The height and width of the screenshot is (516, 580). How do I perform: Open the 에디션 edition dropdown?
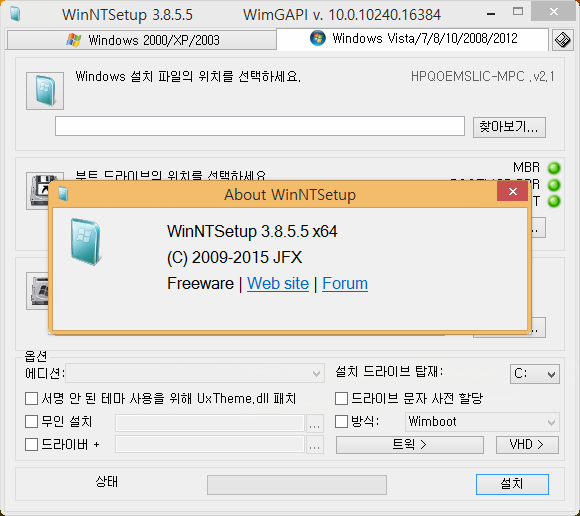point(195,373)
